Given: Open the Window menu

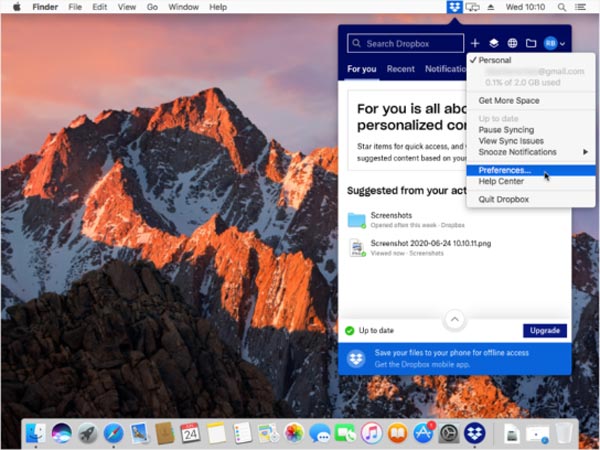Looking at the screenshot, I should tap(183, 7).
